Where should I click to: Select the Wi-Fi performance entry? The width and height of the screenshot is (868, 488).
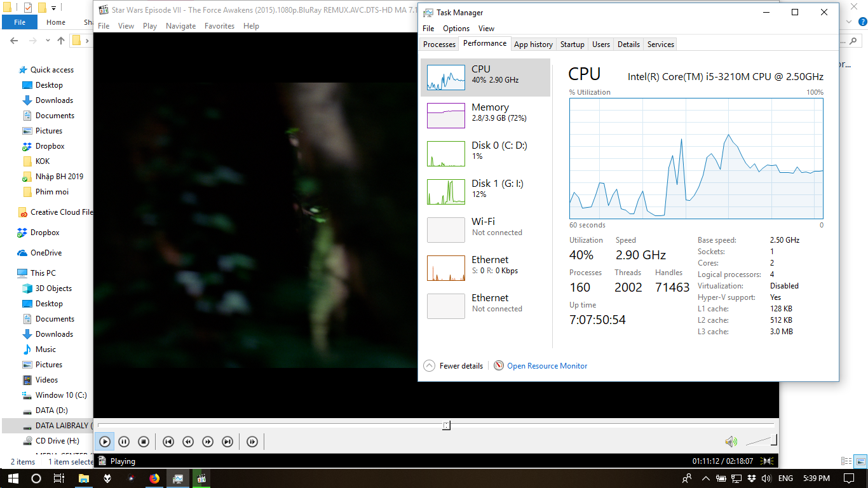[x=485, y=230]
